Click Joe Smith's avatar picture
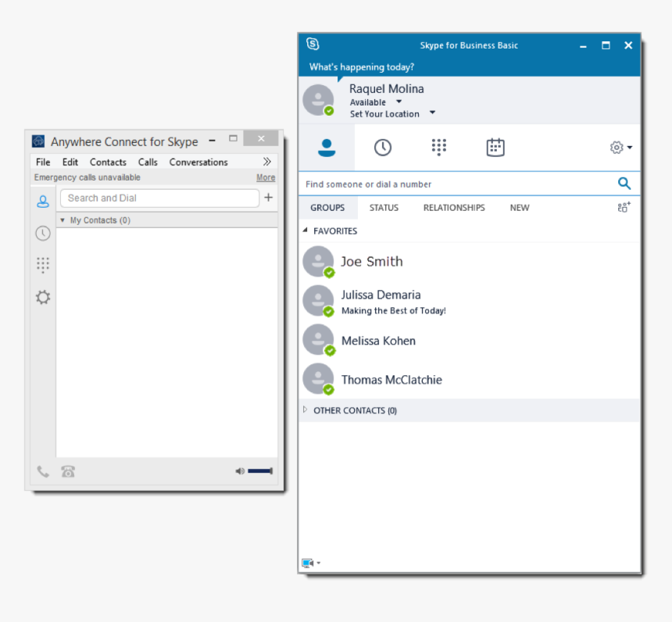The height and width of the screenshot is (622, 672). pyautogui.click(x=318, y=262)
